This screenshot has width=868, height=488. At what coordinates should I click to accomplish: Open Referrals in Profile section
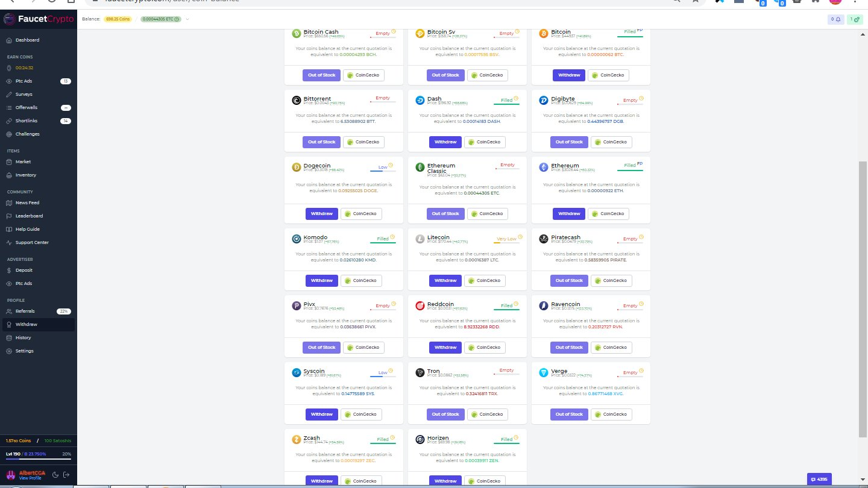pyautogui.click(x=39, y=311)
